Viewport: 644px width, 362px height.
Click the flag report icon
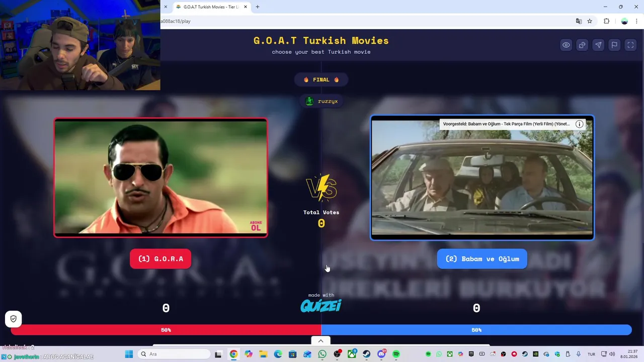pyautogui.click(x=614, y=45)
